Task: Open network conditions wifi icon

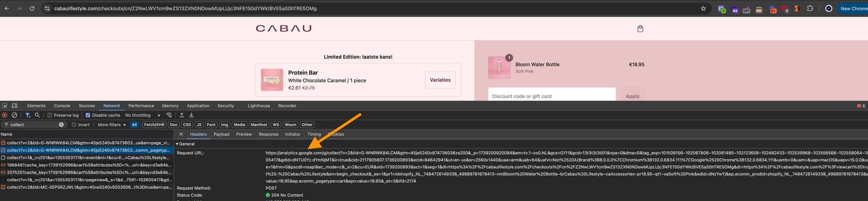Action: [x=169, y=115]
